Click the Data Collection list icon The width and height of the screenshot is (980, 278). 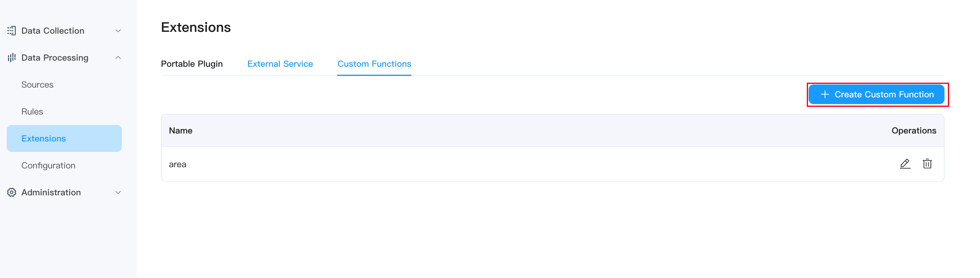11,31
